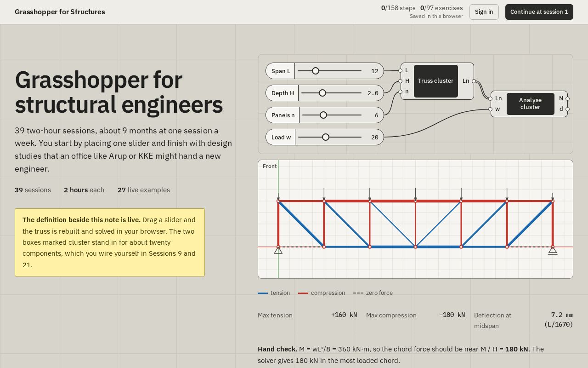Click the max tension value +160 kN

coord(344,315)
